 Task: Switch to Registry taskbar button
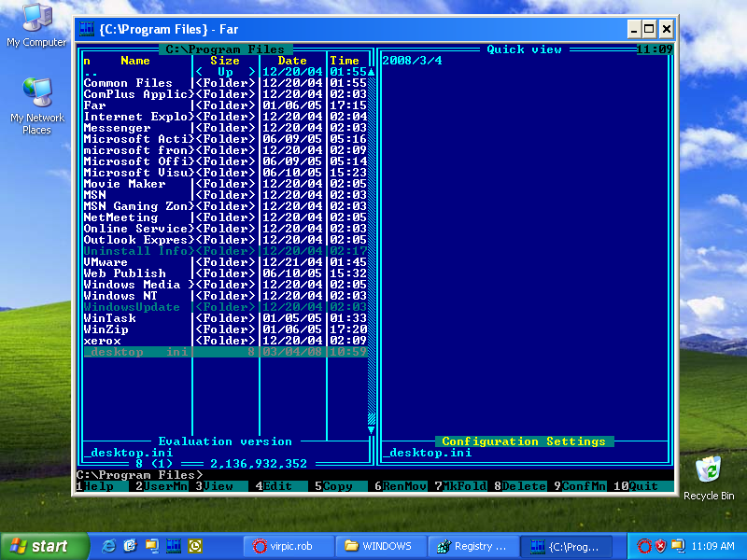(472, 546)
